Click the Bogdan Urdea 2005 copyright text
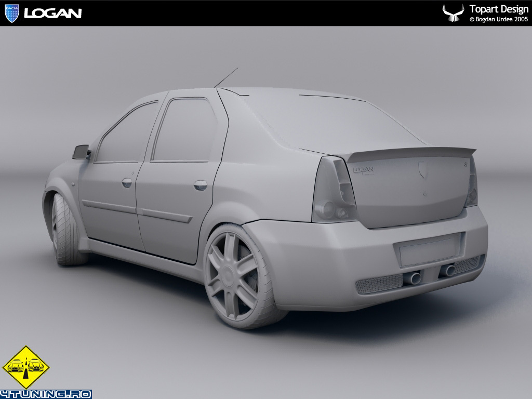This screenshot has width=532, height=399. (x=498, y=19)
